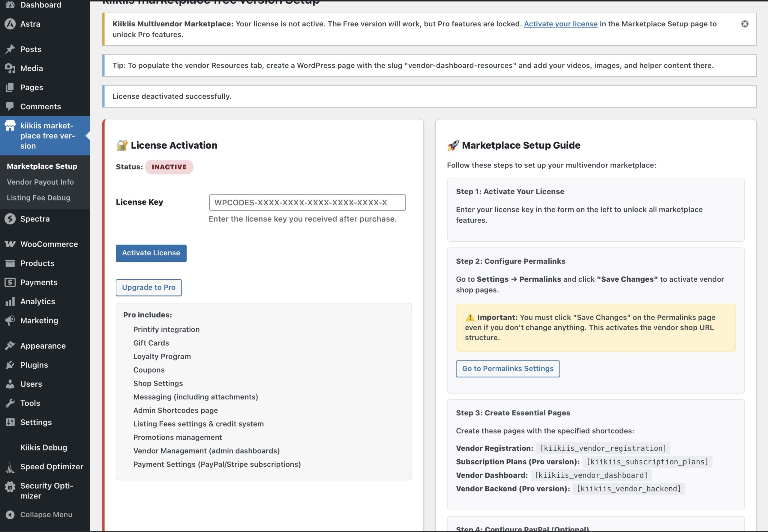
Task: Click the Tools wrench icon
Action: click(10, 403)
